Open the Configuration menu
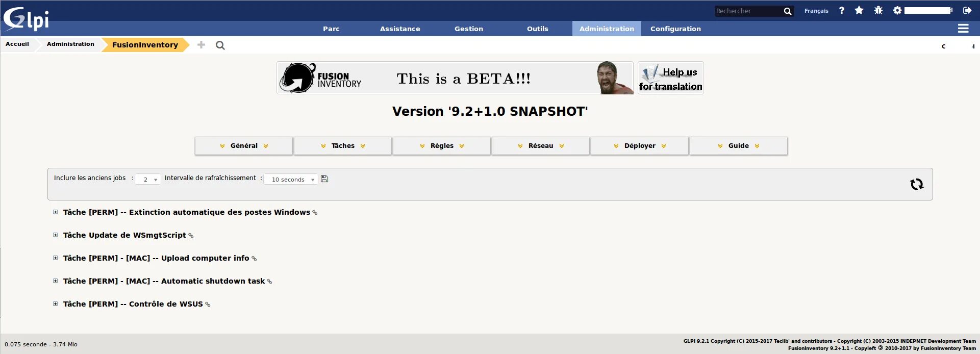The width and height of the screenshot is (980, 354). pyautogui.click(x=675, y=29)
